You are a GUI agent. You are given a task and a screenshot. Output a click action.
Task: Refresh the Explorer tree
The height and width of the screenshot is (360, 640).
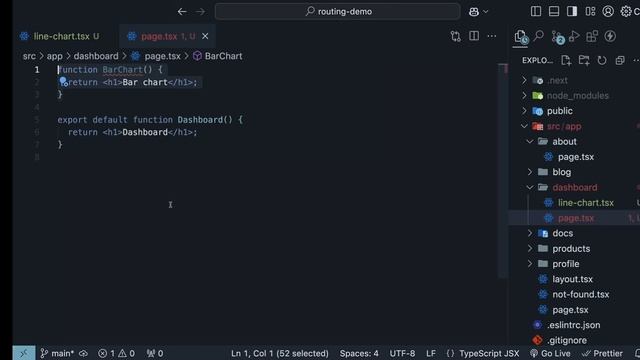pyautogui.click(x=602, y=60)
